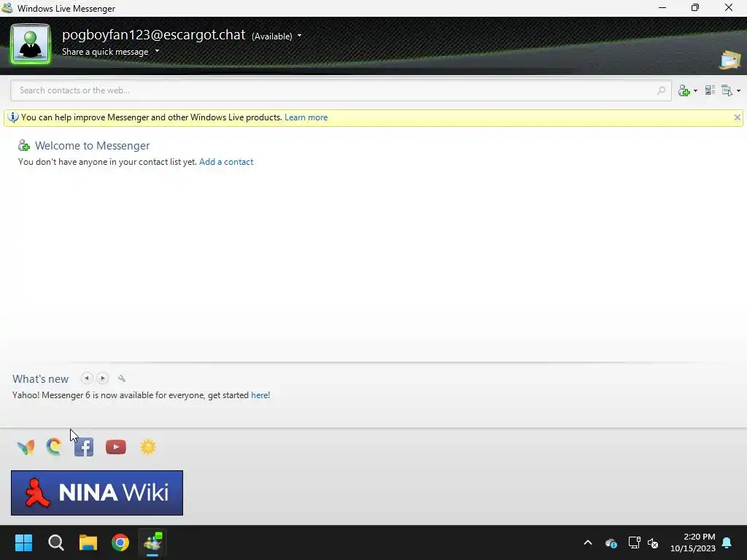This screenshot has width=747, height=560.
Task: Click the magnifier search icon in search box
Action: tap(661, 90)
